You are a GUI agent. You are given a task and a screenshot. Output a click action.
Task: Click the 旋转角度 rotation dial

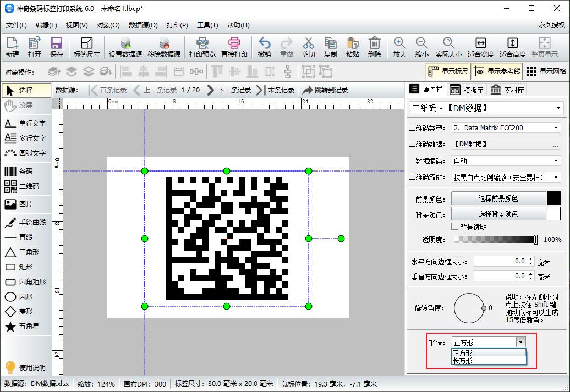point(469,308)
